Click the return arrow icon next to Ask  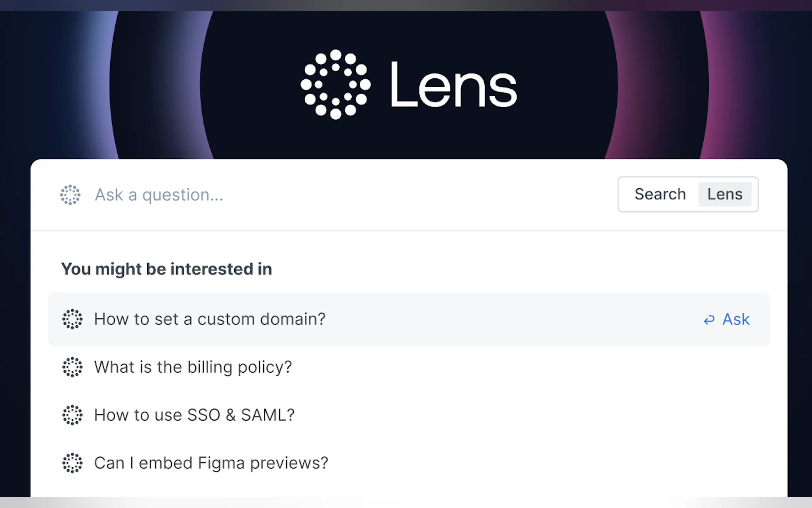(x=709, y=320)
